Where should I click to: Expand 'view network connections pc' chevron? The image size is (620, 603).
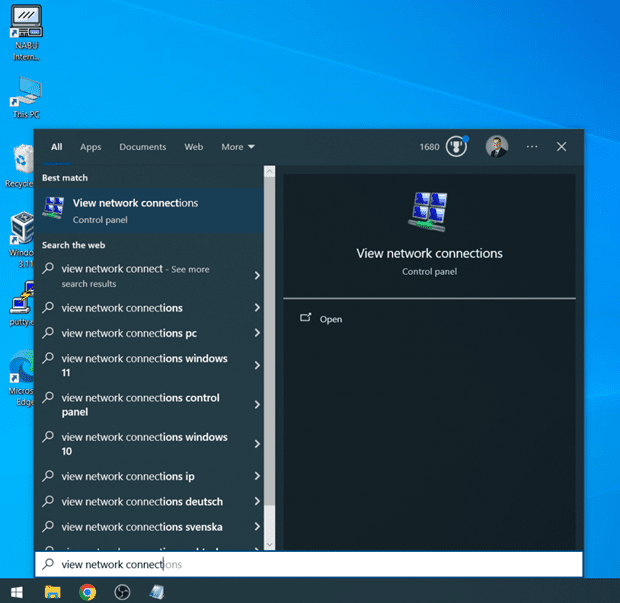(x=257, y=333)
